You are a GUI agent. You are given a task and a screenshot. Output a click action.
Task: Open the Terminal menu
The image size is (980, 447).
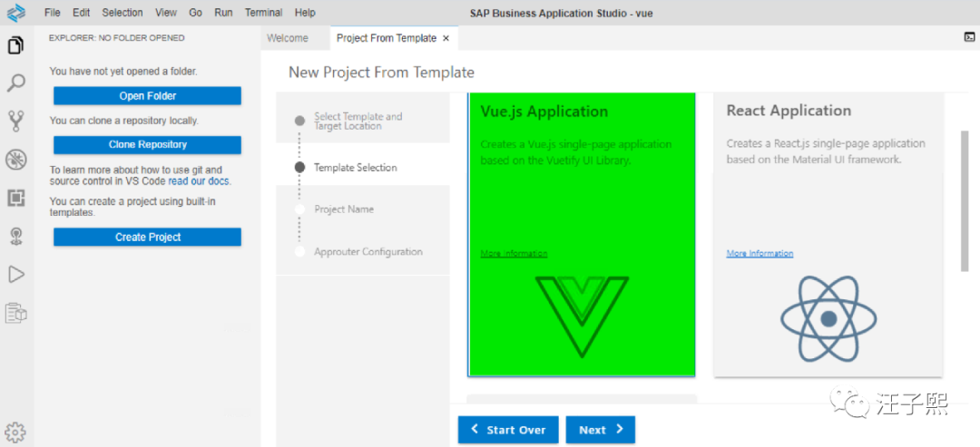(263, 13)
